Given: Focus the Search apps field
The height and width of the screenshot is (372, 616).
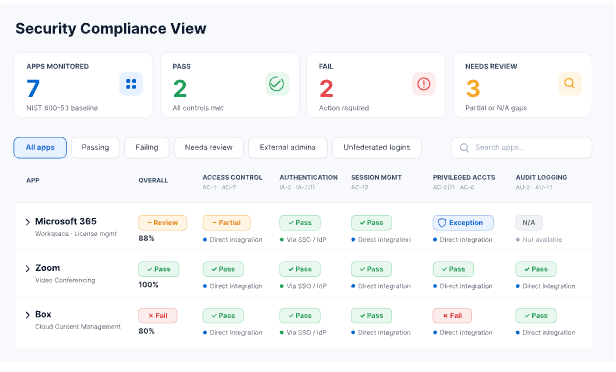Looking at the screenshot, I should [x=521, y=148].
